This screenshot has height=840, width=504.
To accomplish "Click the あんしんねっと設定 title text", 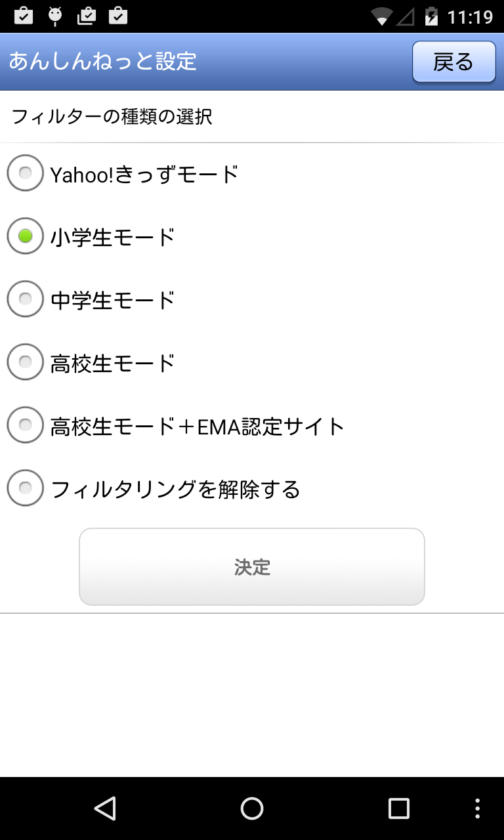I will coord(103,62).
